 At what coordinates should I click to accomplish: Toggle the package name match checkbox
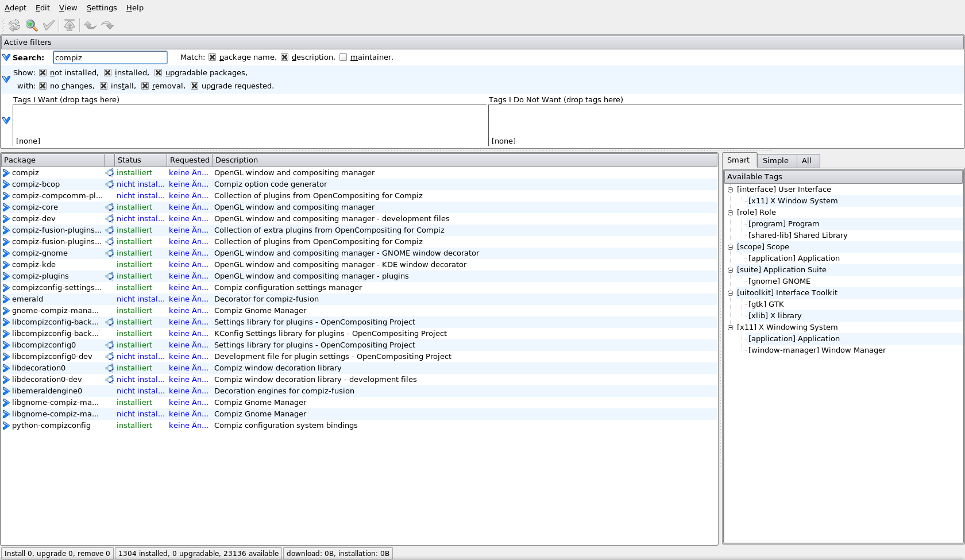click(213, 57)
